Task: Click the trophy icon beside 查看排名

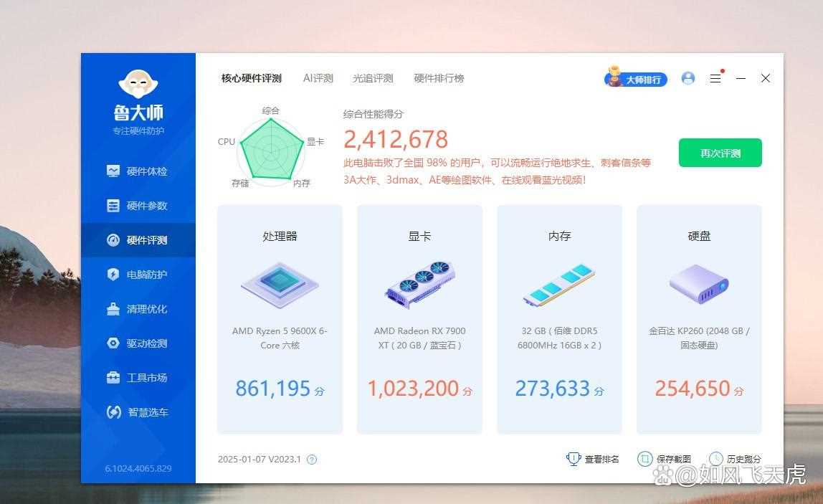Action: click(574, 458)
